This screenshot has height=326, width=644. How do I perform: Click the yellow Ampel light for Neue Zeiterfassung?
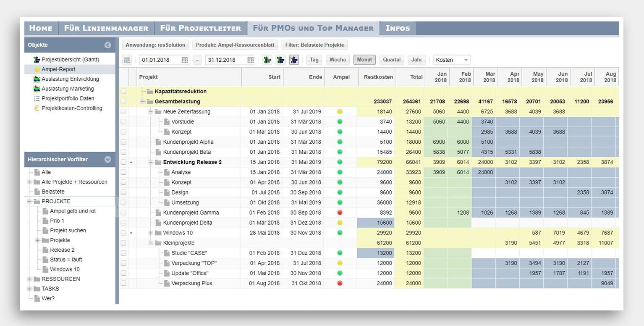[340, 112]
